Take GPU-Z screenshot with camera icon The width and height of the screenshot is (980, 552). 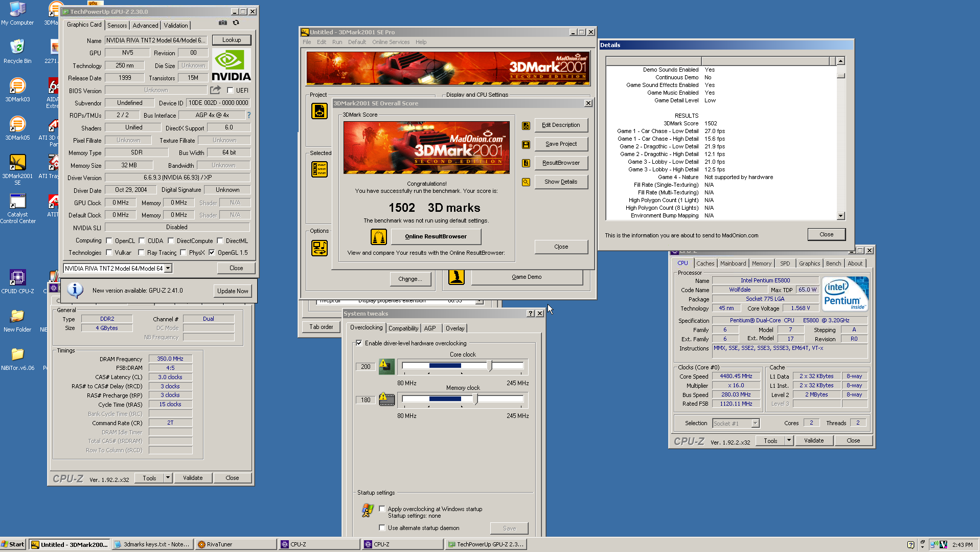coord(223,23)
